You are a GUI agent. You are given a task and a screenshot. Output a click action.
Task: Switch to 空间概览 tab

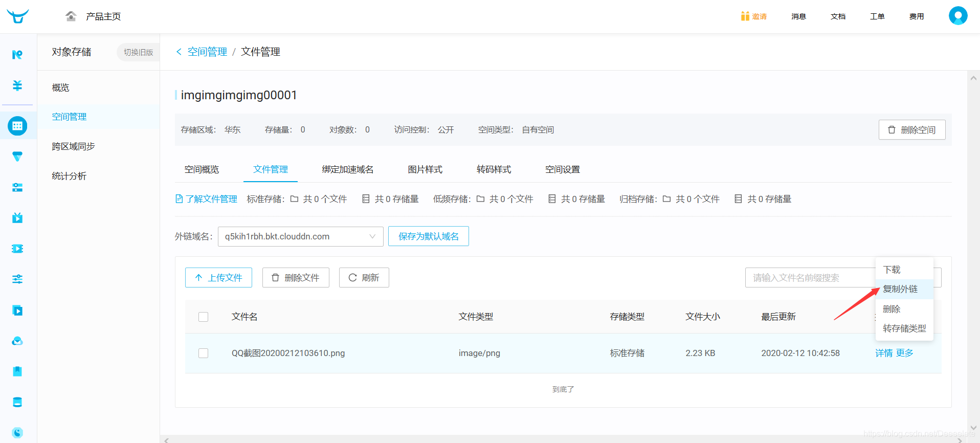[x=202, y=169]
